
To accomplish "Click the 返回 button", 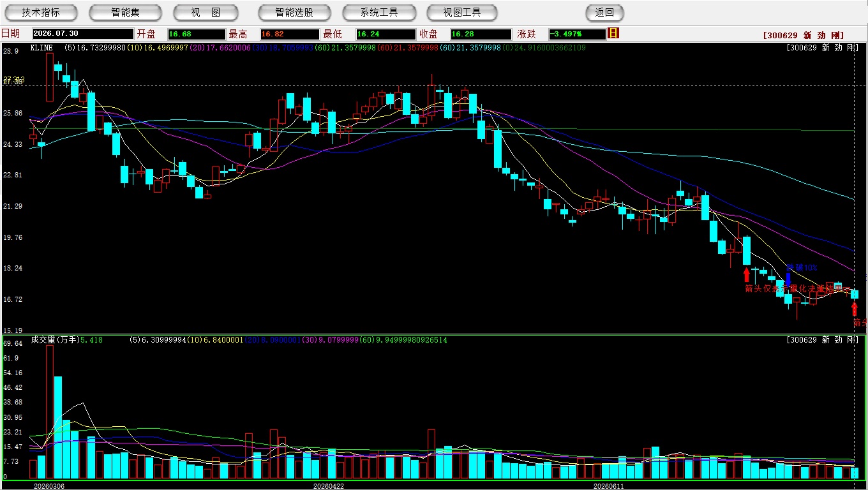I will (x=604, y=12).
